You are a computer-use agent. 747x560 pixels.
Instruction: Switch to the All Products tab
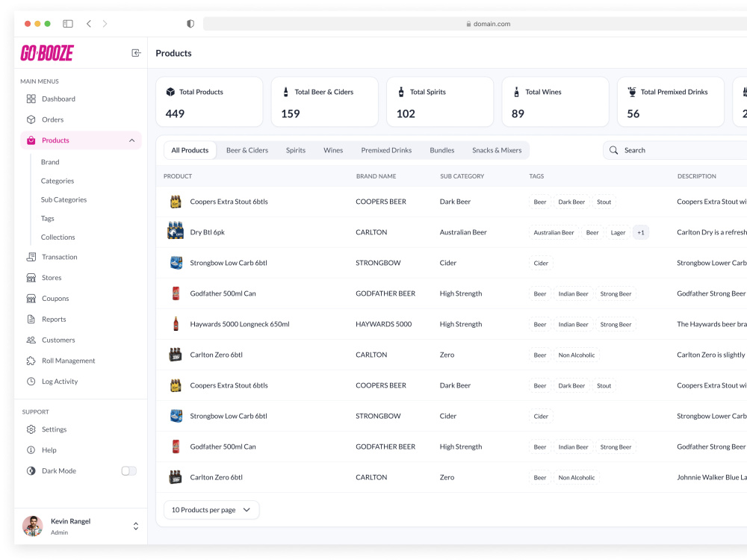(x=190, y=151)
